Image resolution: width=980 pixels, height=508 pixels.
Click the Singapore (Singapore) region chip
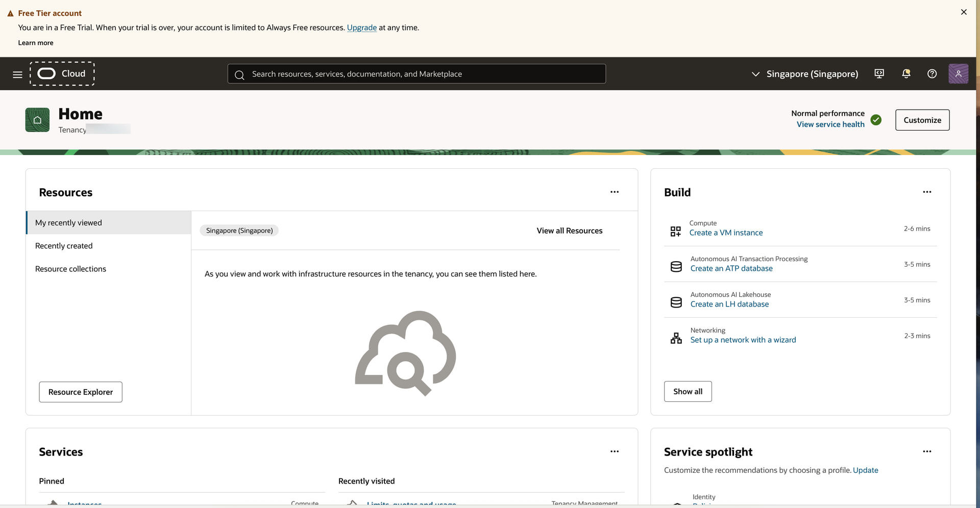click(239, 231)
